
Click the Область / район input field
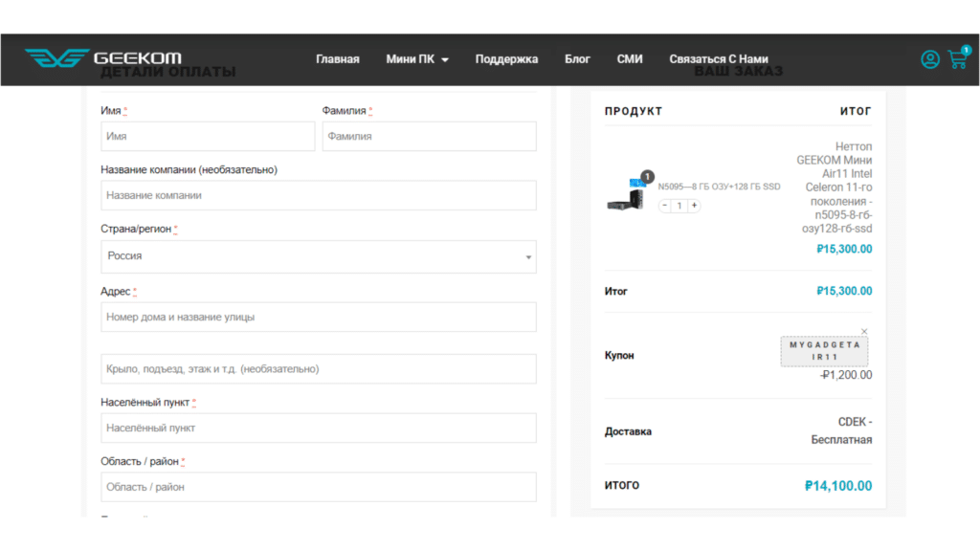319,487
